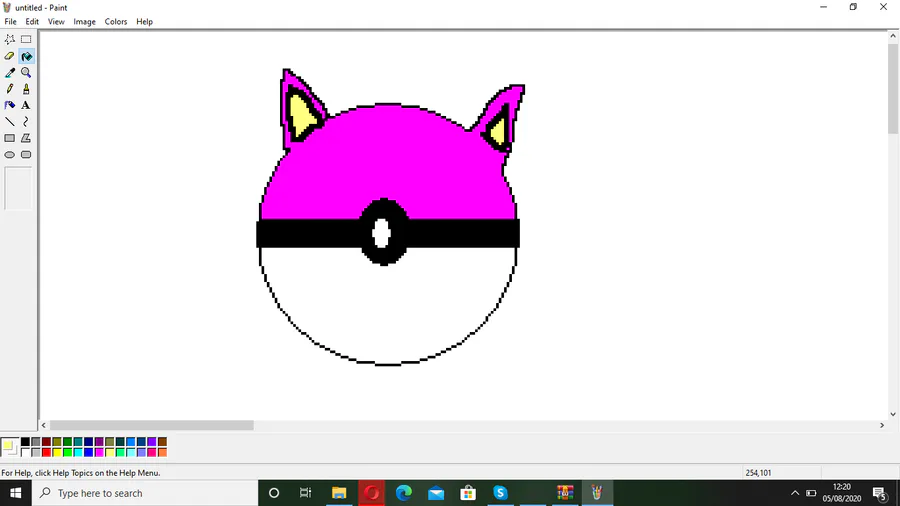Pick the dark gray color swatch

click(x=36, y=442)
